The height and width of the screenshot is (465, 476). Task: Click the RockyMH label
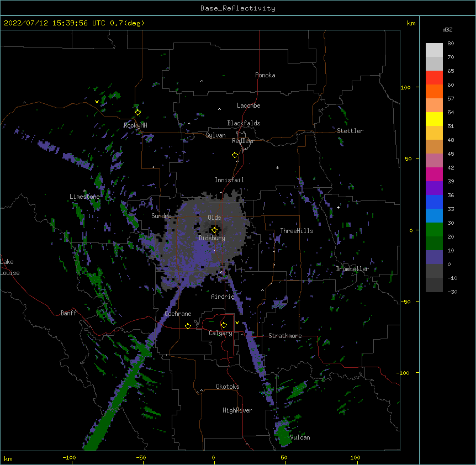coord(135,125)
